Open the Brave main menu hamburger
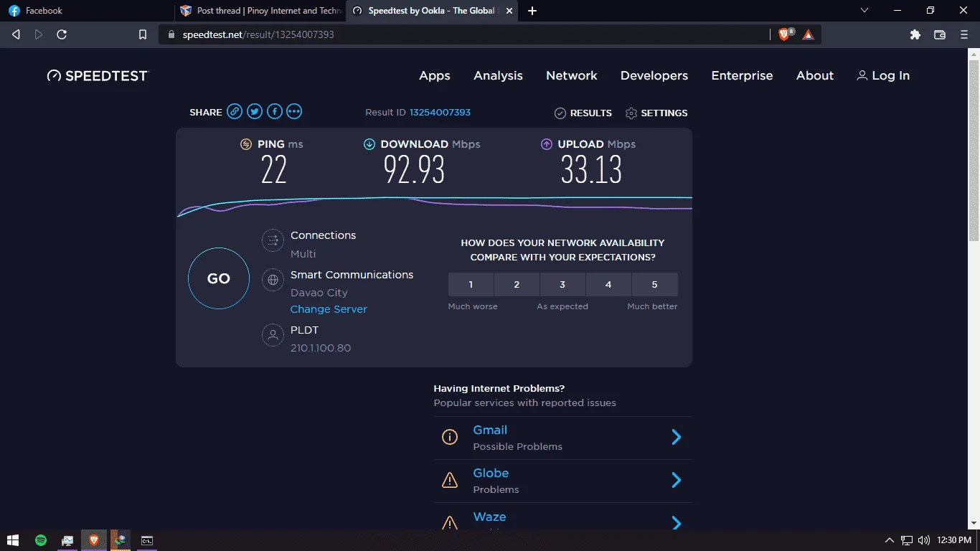 (964, 34)
